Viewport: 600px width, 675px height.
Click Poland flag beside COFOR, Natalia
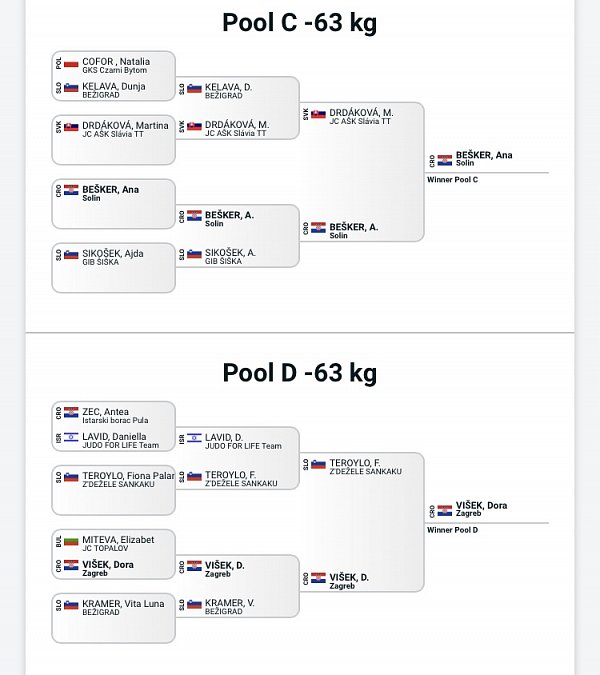[71, 64]
